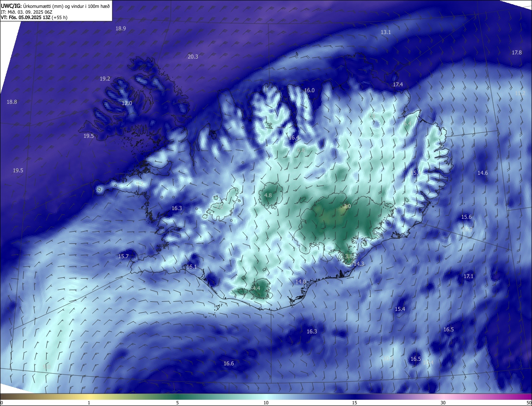Click the color scale label 5
The width and height of the screenshot is (532, 406).
point(177,403)
